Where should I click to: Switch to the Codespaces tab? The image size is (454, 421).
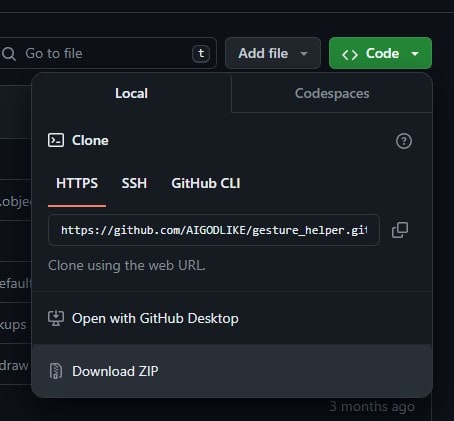[332, 93]
